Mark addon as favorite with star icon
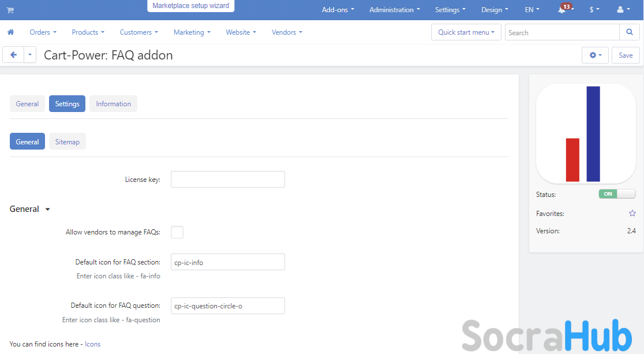The width and height of the screenshot is (644, 354). [x=632, y=214]
